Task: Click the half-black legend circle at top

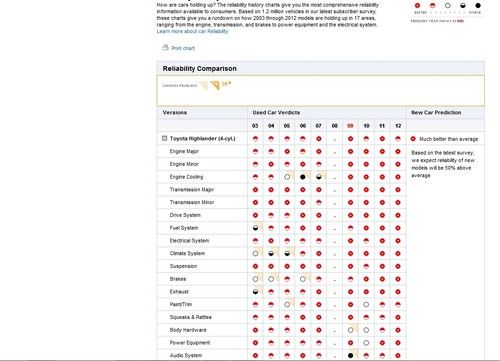Action: (463, 5)
